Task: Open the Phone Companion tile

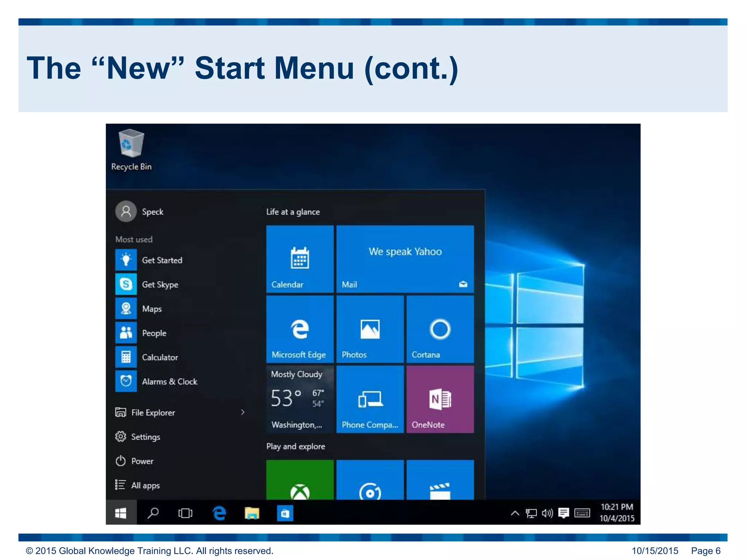Action: (x=370, y=399)
